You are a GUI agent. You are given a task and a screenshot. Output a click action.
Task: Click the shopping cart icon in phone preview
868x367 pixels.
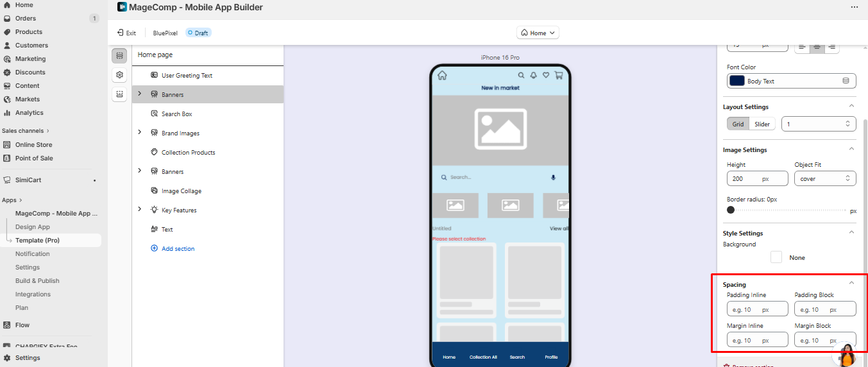pyautogui.click(x=558, y=75)
